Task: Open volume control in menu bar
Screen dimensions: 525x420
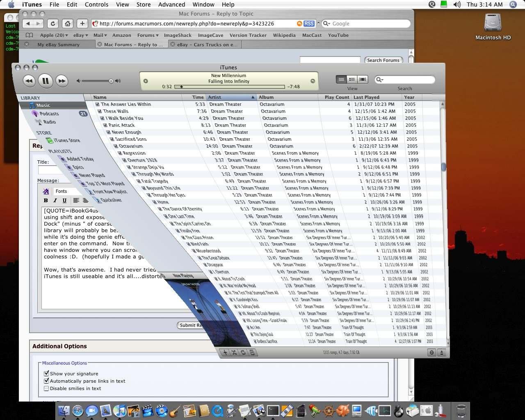Action: pyautogui.click(x=457, y=5)
